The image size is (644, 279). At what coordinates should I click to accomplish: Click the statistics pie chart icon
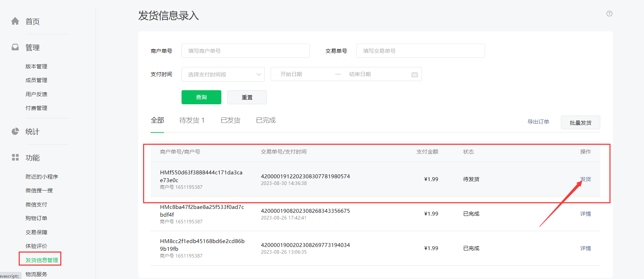tap(15, 131)
